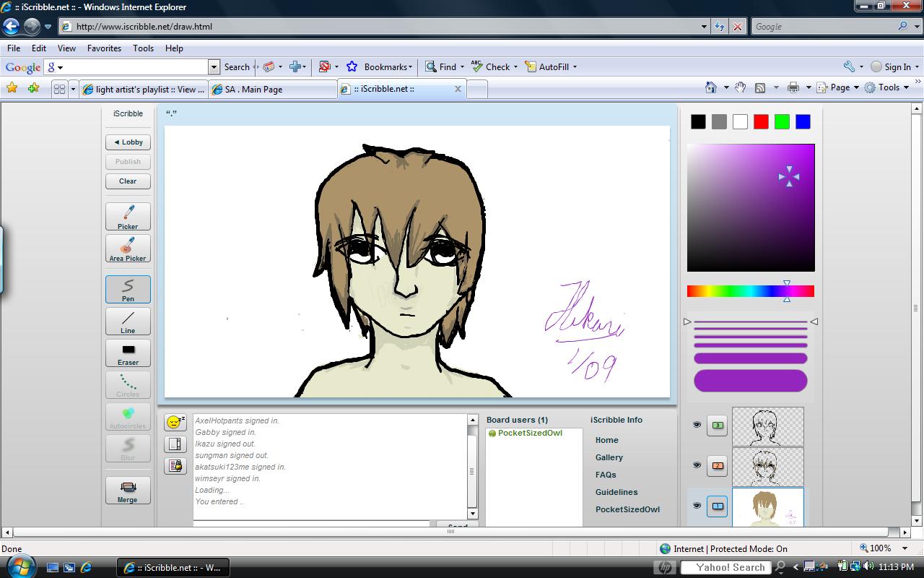Toggle visibility eye of layer 3
924x578 pixels.
pyautogui.click(x=697, y=425)
